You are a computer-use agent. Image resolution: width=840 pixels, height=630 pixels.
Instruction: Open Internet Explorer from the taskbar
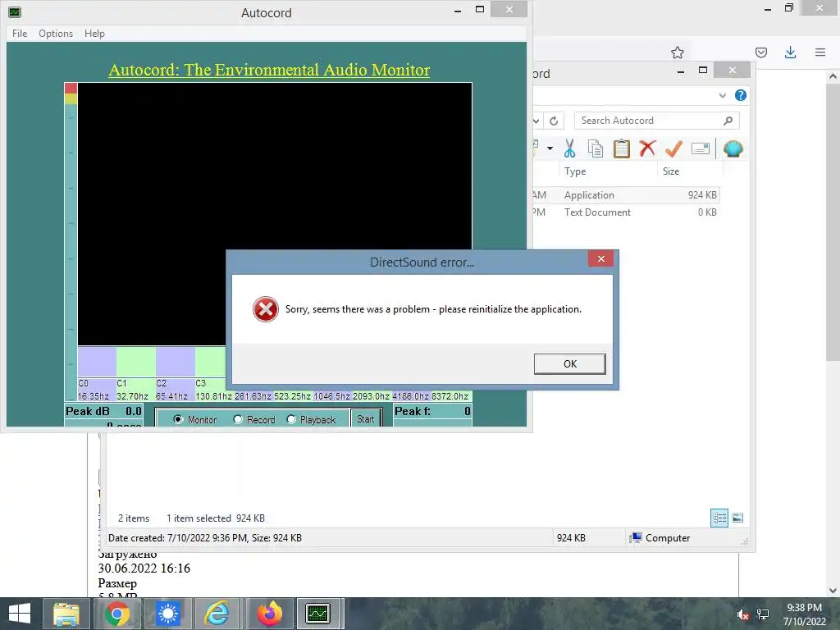click(x=217, y=614)
